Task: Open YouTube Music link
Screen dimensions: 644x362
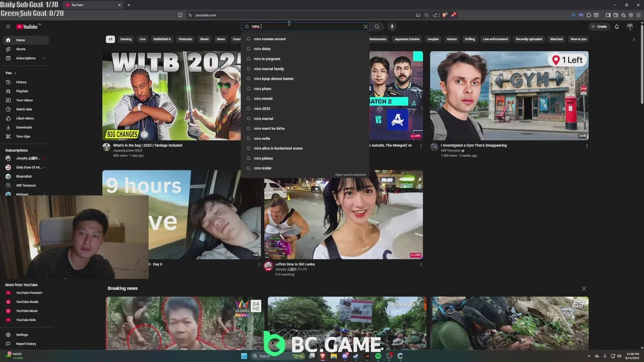Action: pyautogui.click(x=26, y=311)
